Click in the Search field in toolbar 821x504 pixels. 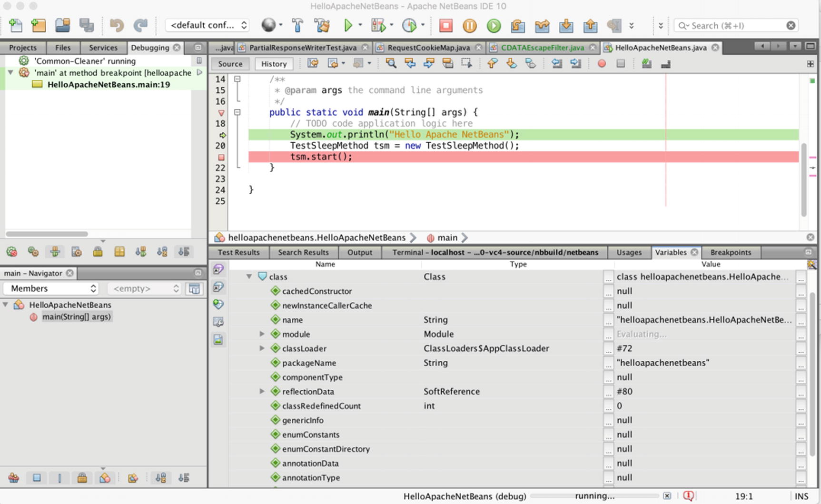[x=735, y=25]
